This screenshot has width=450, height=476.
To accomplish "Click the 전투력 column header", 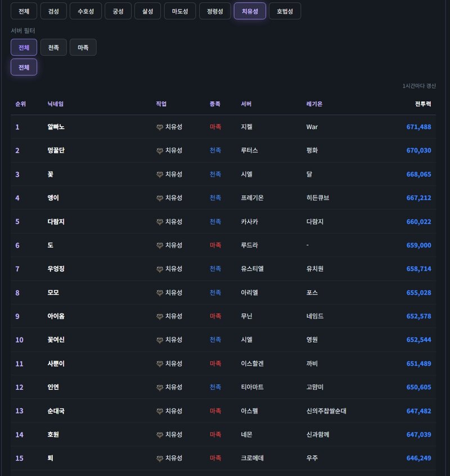I will 422,104.
